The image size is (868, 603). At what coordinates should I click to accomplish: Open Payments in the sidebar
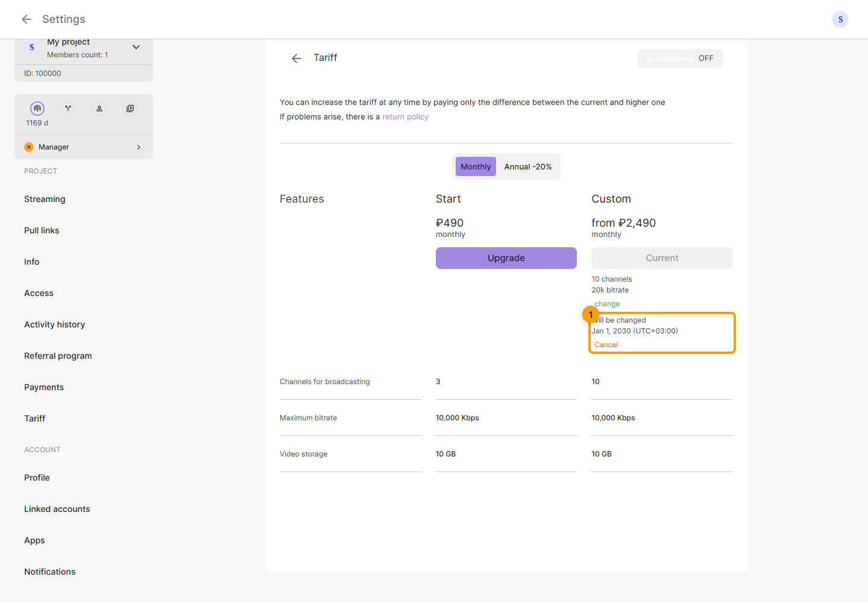coord(44,387)
